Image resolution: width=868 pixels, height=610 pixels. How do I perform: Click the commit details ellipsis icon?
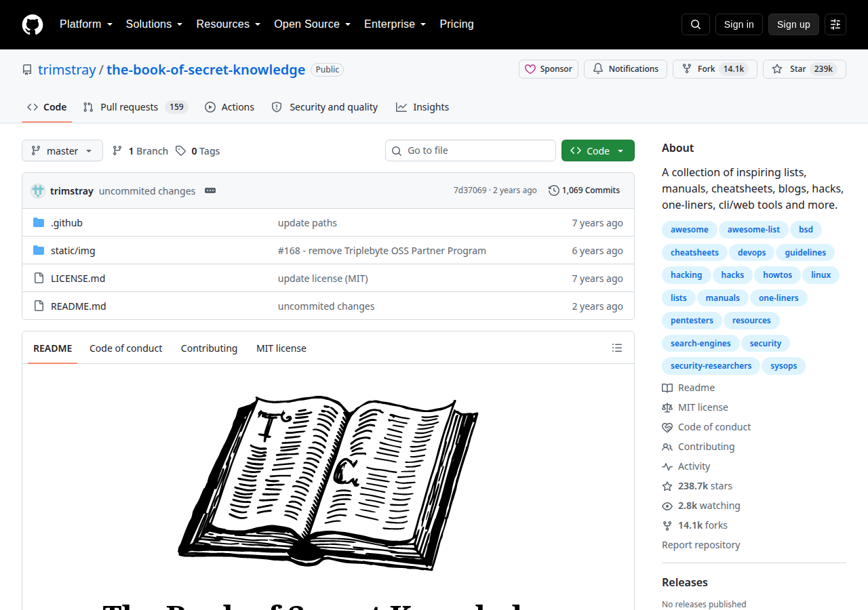point(210,190)
